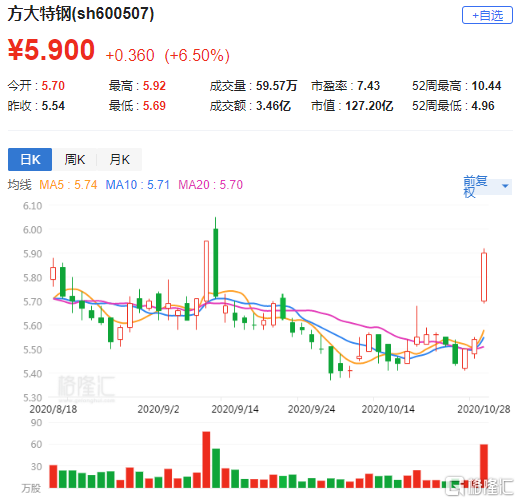Click the 5.30 price axis label
Image resolution: width=520 pixels, height=503 pixels.
pos(32,397)
